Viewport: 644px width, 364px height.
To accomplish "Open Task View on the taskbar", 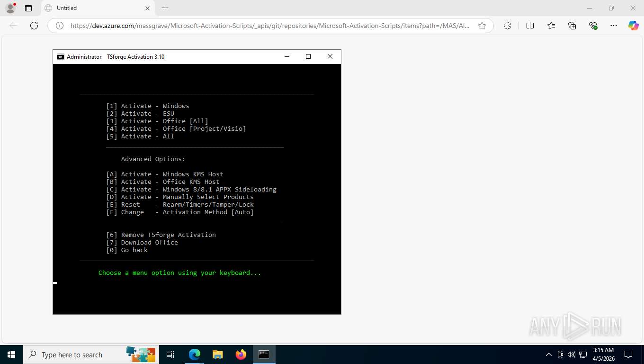I will click(x=170, y=355).
